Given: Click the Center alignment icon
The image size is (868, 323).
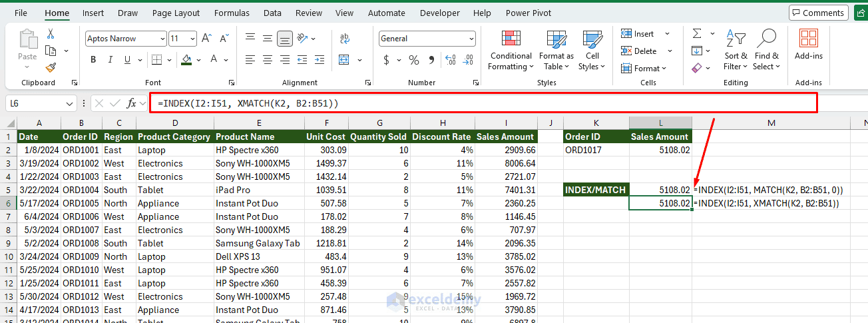Looking at the screenshot, I should pos(268,60).
